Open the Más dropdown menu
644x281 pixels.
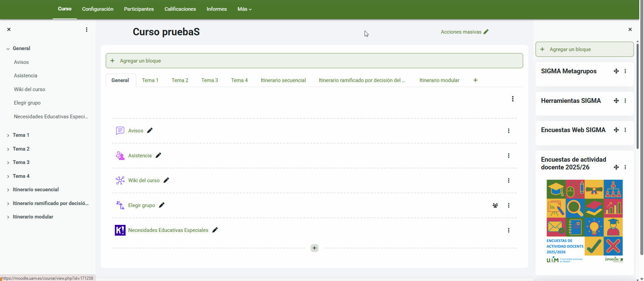[x=244, y=9]
